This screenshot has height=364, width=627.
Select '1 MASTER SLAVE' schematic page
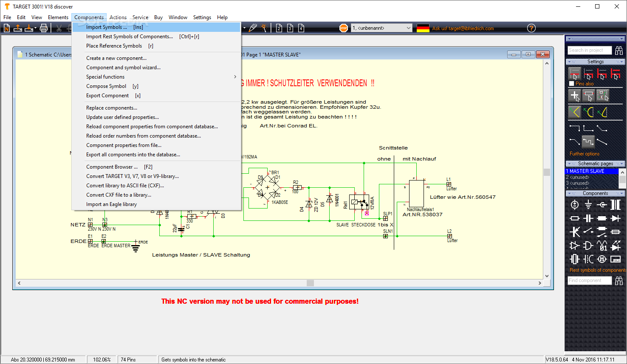pyautogui.click(x=591, y=171)
